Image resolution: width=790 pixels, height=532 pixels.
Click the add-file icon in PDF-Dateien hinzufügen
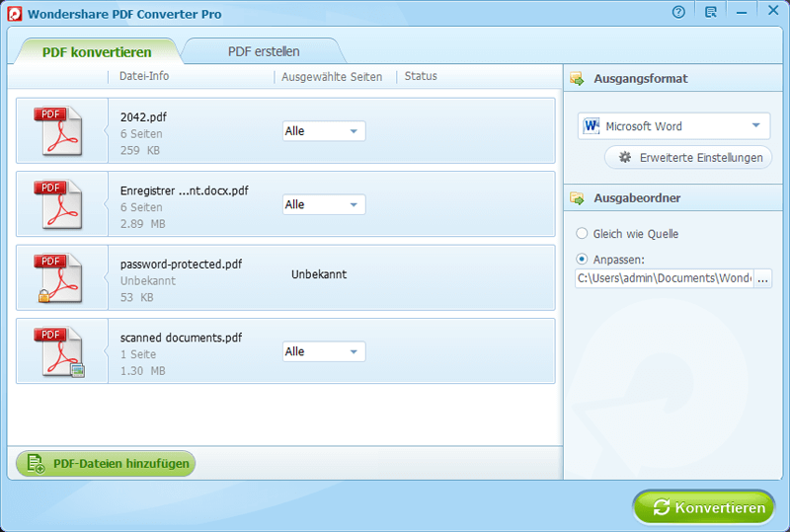pyautogui.click(x=36, y=464)
